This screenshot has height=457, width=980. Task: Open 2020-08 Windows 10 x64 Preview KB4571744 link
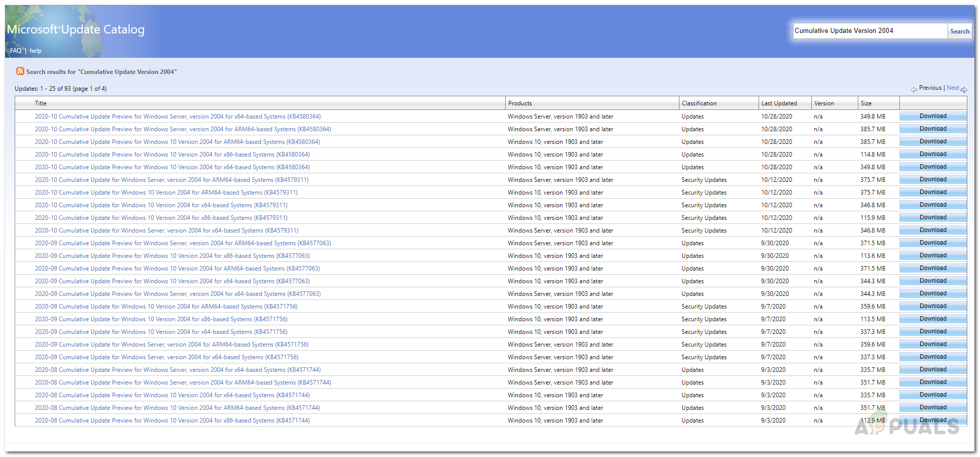(172, 395)
